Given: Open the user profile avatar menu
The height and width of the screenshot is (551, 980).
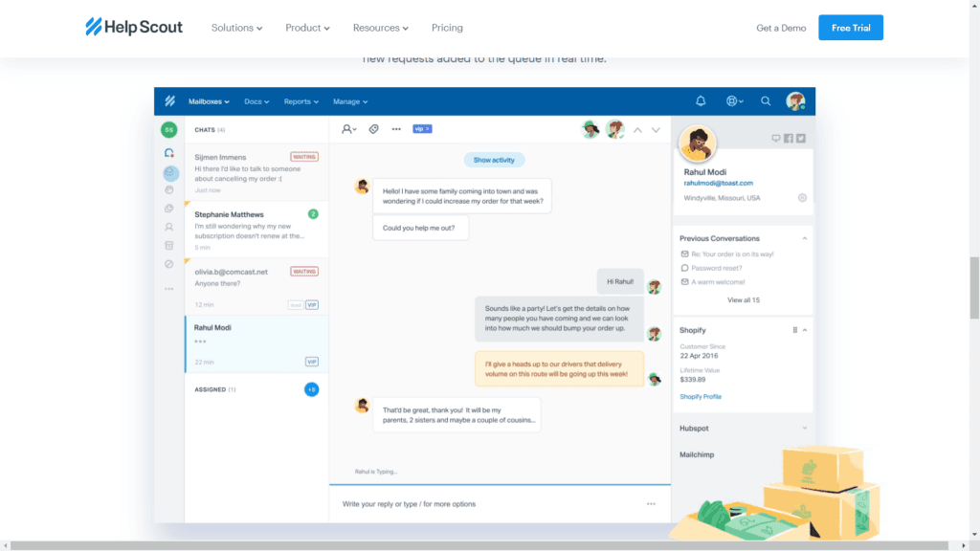Looking at the screenshot, I should pyautogui.click(x=795, y=100).
